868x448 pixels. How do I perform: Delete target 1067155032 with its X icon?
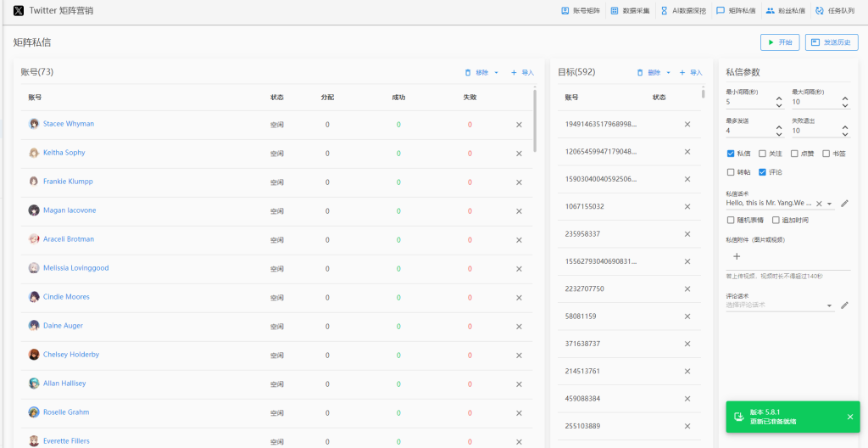[x=687, y=206]
